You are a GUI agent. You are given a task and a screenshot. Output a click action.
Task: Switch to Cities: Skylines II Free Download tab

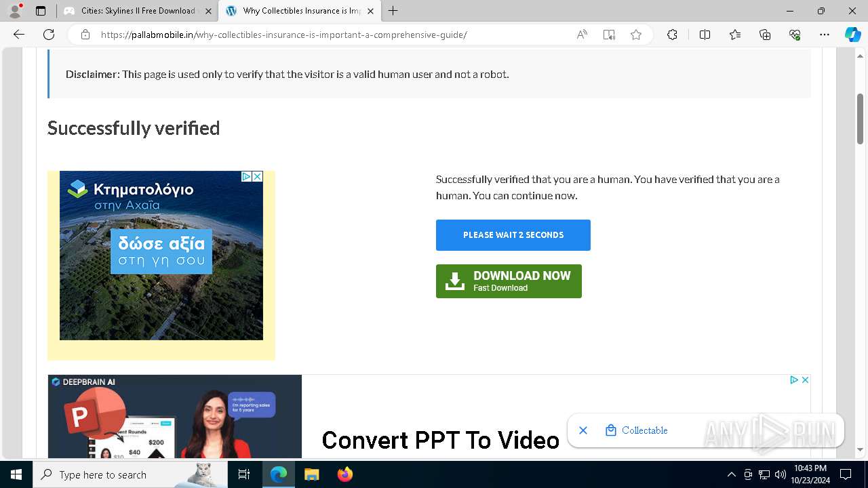[137, 11]
